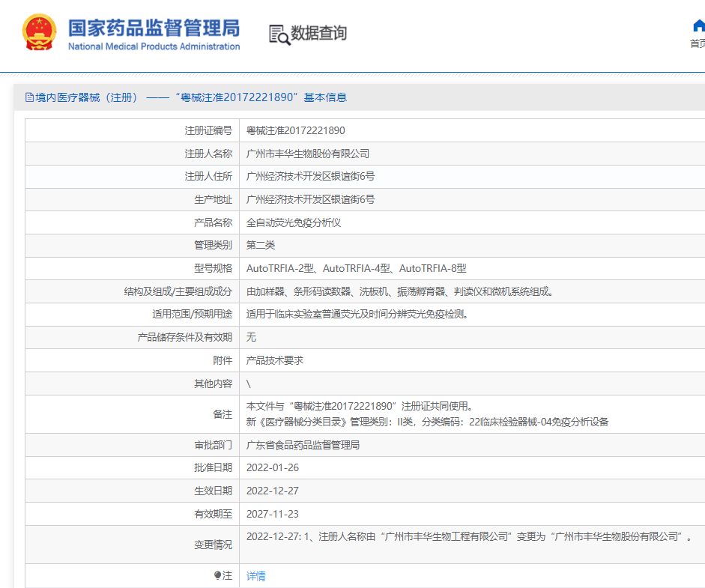This screenshot has width=705, height=588.
Task: Open the 首页 home menu item
Action: coord(697,43)
